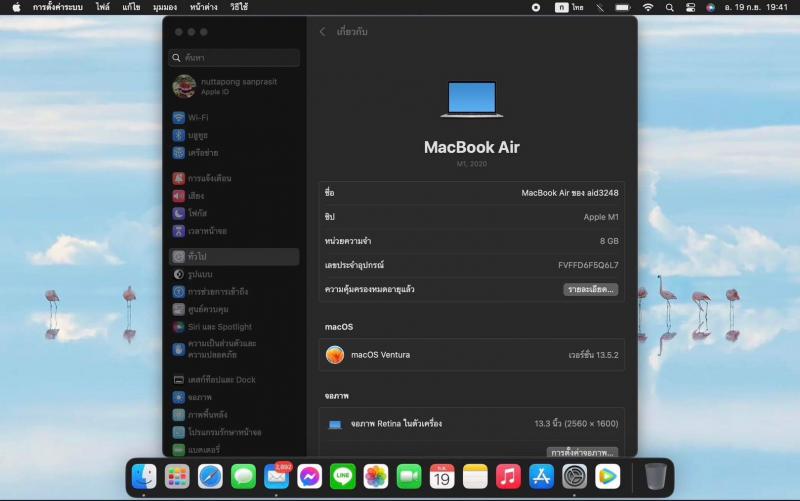Click battery status in menu bar
800x501 pixels.
coord(623,7)
